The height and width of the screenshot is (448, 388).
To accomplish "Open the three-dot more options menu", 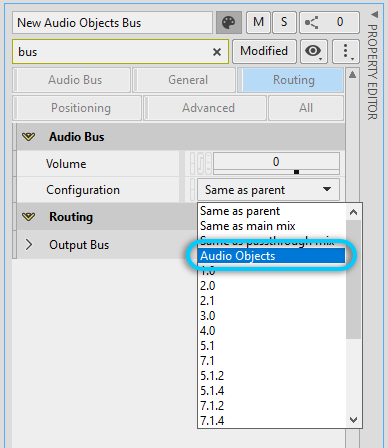I will click(346, 51).
